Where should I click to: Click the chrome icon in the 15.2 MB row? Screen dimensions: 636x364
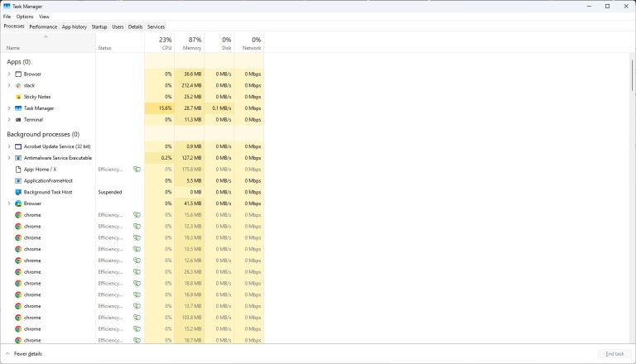pyautogui.click(x=18, y=328)
